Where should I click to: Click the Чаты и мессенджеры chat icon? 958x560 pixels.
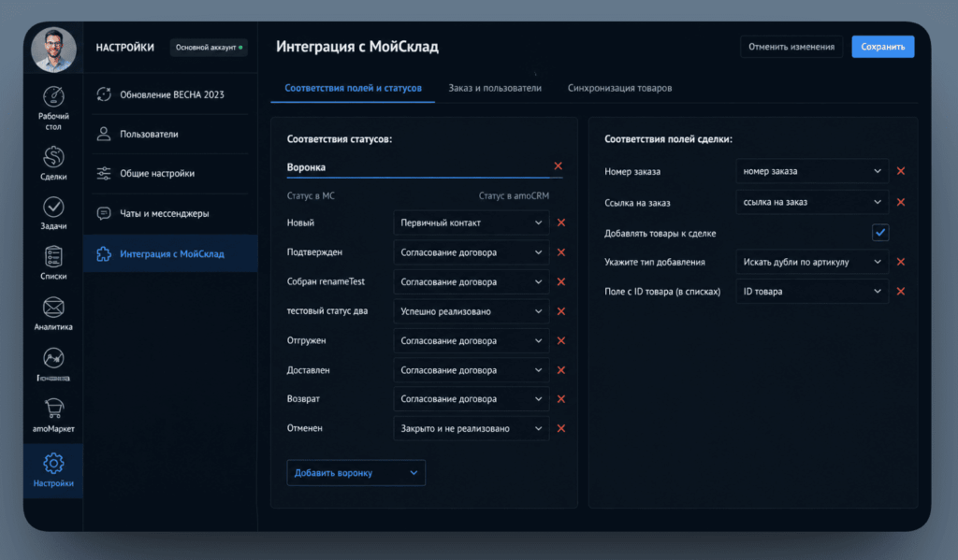click(x=104, y=213)
